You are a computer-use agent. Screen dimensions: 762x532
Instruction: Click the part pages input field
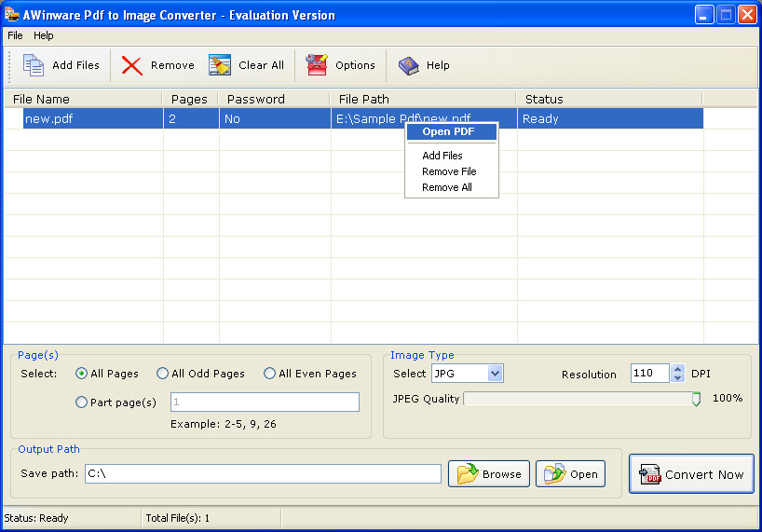(265, 402)
